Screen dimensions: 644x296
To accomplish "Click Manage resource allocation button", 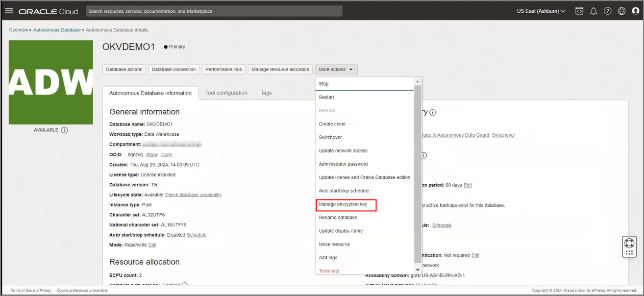I will point(280,70).
